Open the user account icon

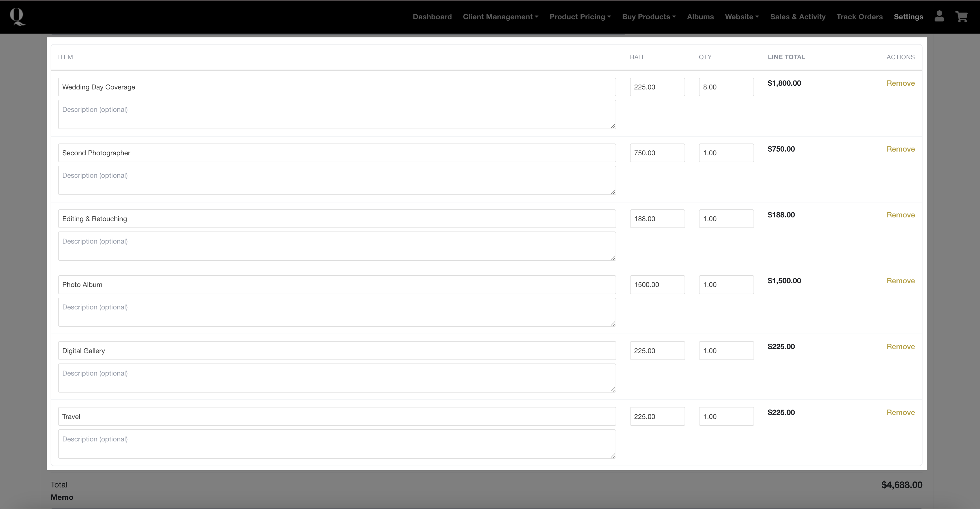[x=939, y=16]
